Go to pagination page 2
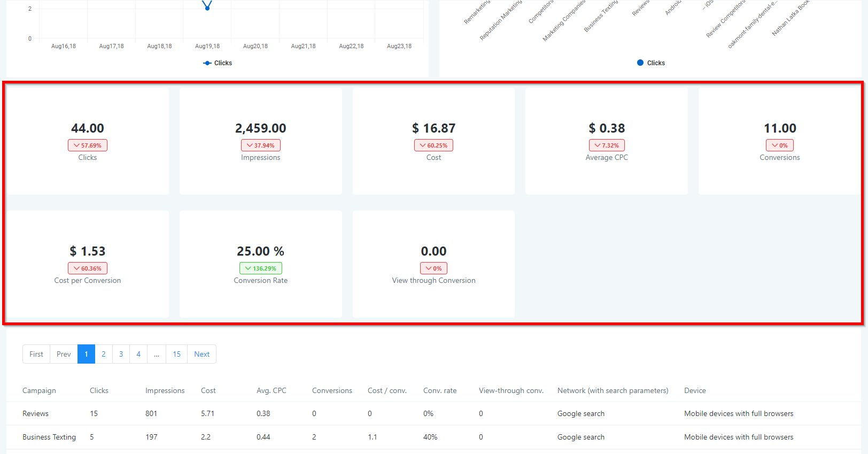 [104, 354]
